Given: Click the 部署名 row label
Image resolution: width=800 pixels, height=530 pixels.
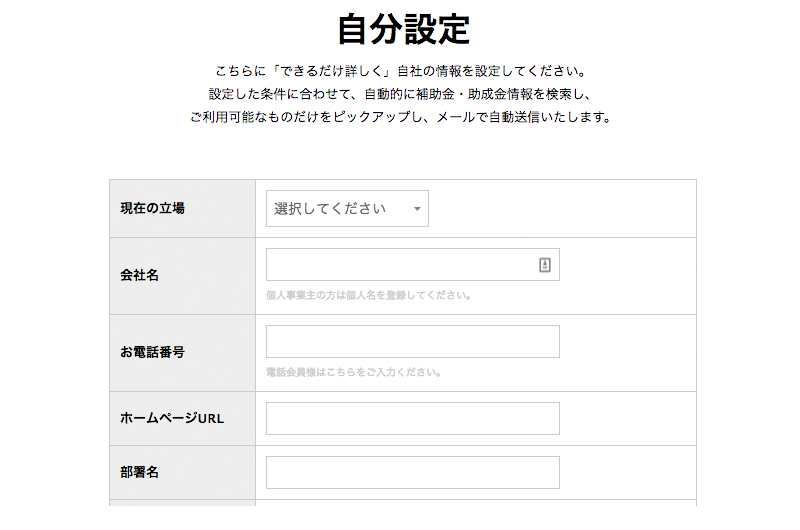Looking at the screenshot, I should [x=139, y=472].
